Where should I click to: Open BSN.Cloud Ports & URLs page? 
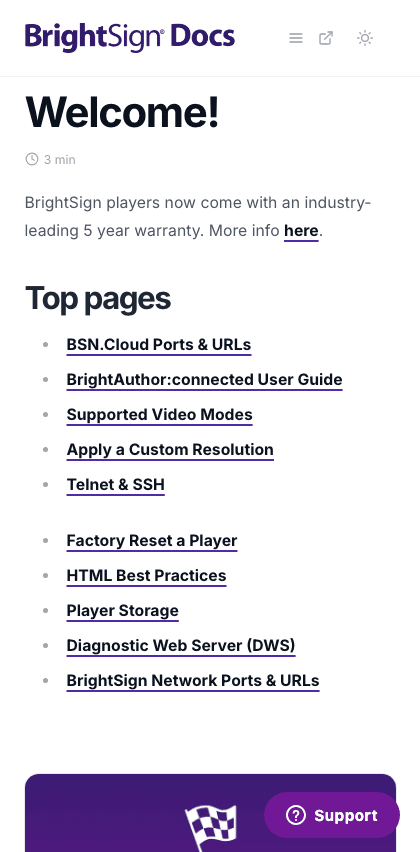[x=159, y=345]
